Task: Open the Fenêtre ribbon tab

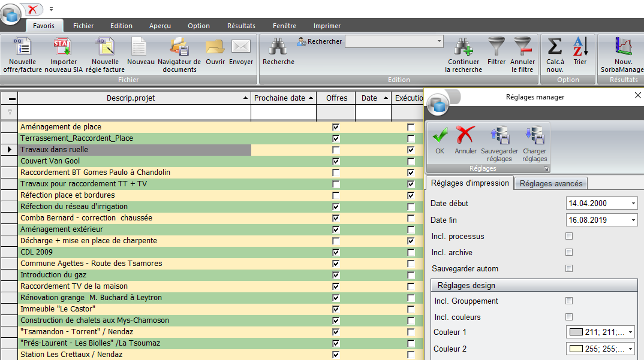Action: point(284,26)
